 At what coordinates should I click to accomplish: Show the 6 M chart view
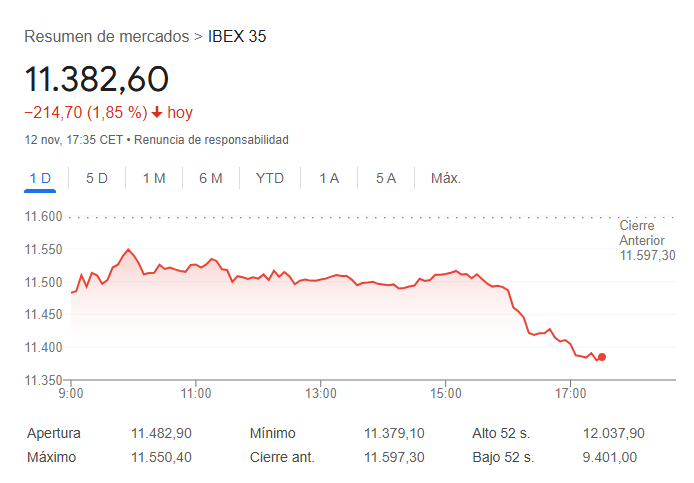pyautogui.click(x=211, y=178)
